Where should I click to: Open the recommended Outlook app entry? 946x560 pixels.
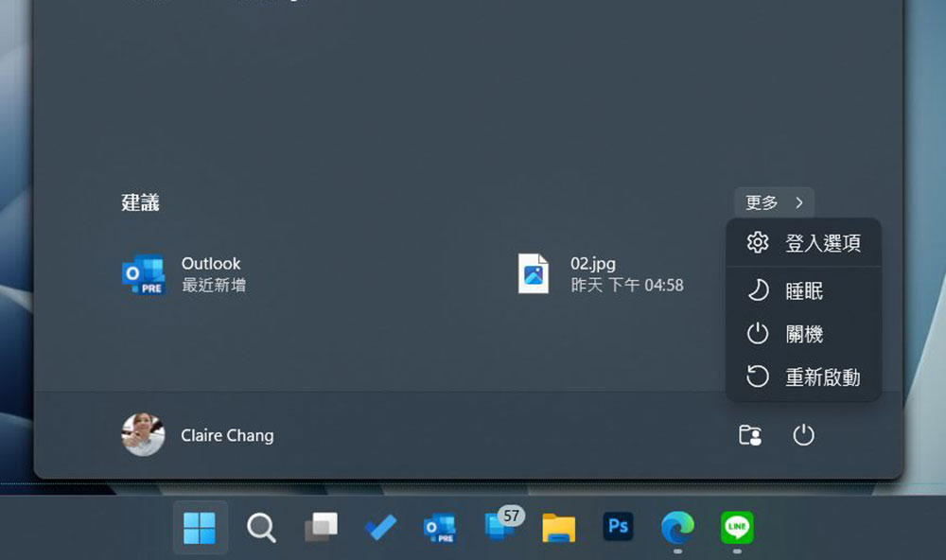coord(184,274)
